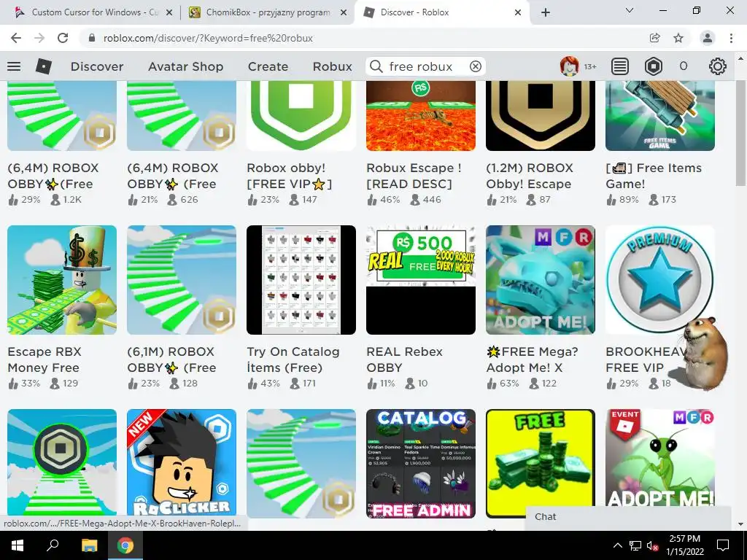The height and width of the screenshot is (560, 747).
Task: Click Chrome icon in taskbar
Action: [125, 545]
